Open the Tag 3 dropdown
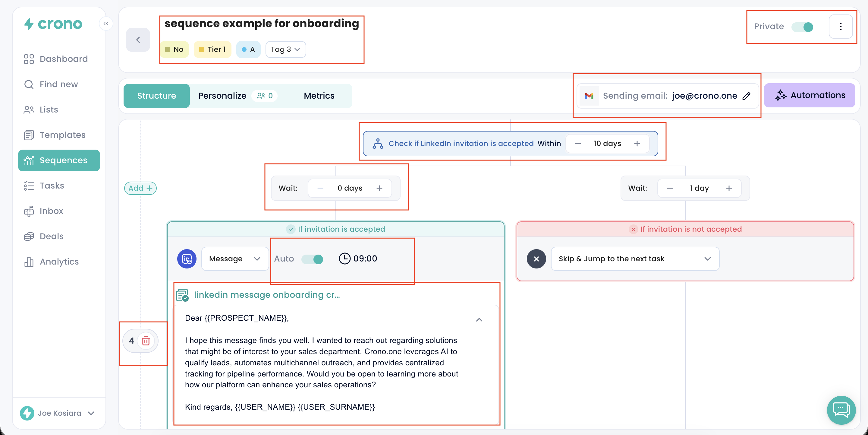The image size is (868, 435). (x=285, y=49)
